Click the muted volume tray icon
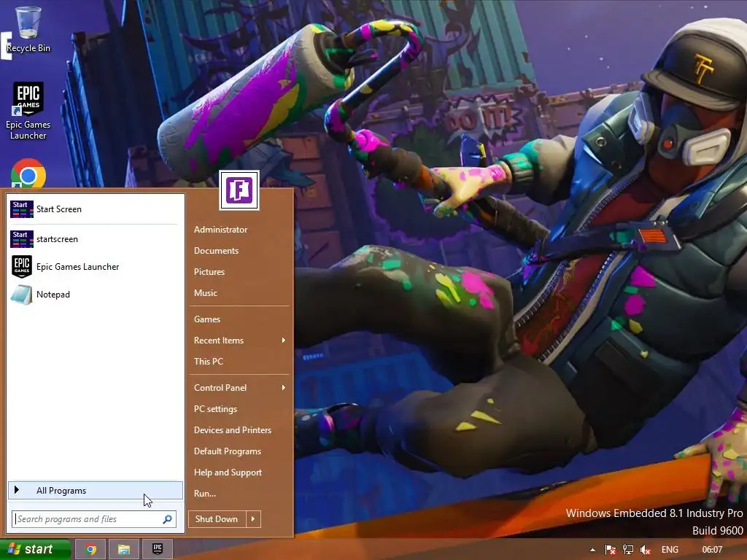This screenshot has width=747, height=560. click(x=646, y=550)
